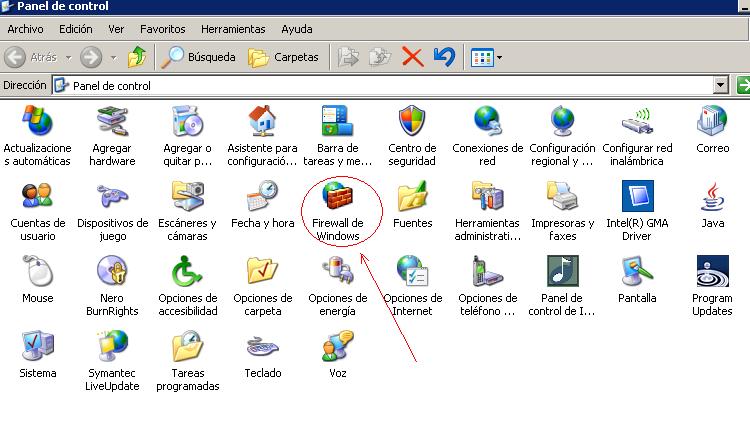Screen dimensions: 750x432
Task: Open Configurar red inalámbrica icon
Action: pyautogui.click(x=637, y=121)
